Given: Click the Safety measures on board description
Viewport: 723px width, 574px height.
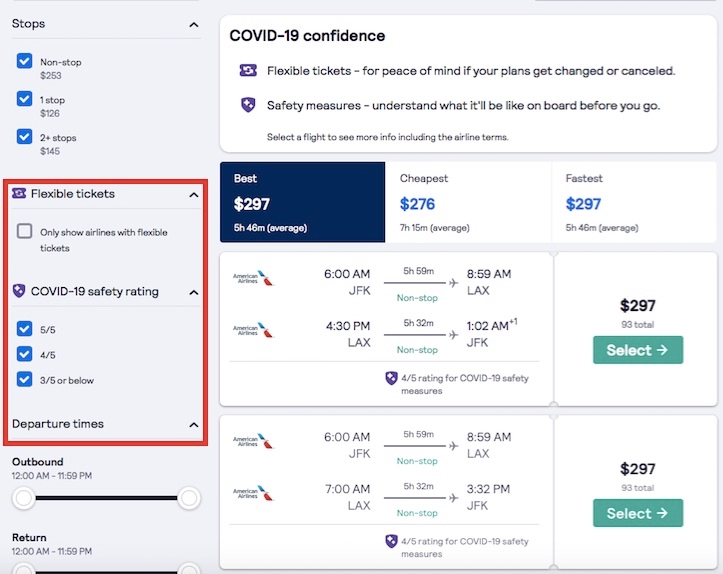Looking at the screenshot, I should coord(463,106).
